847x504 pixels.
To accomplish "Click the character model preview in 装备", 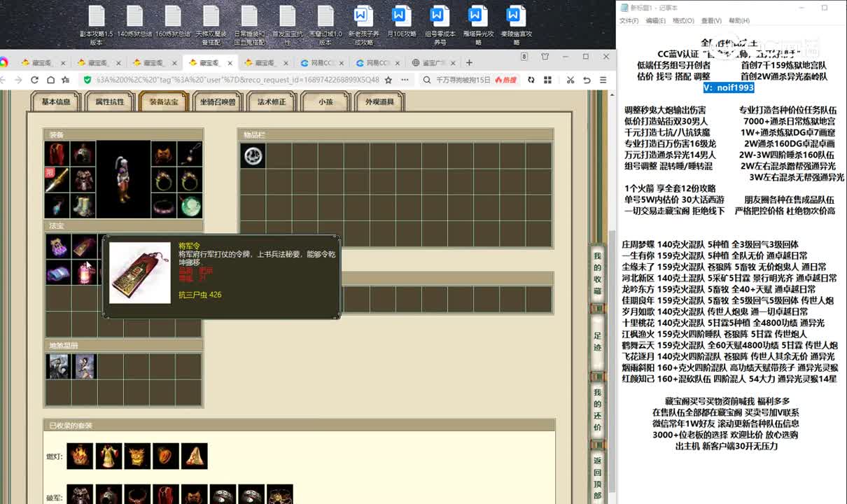I will tap(123, 179).
